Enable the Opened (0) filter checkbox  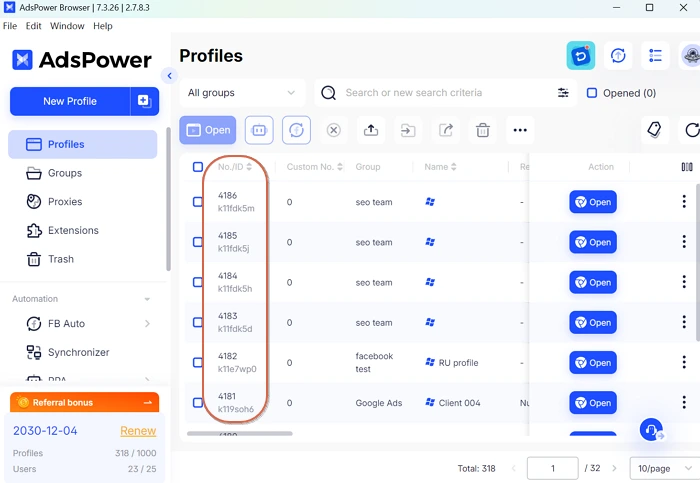tap(592, 93)
